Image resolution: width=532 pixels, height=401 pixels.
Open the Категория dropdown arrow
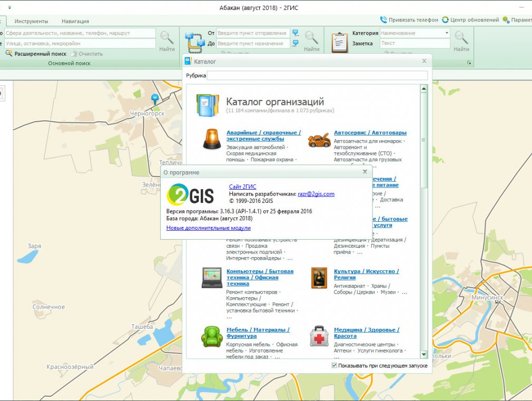coord(447,33)
